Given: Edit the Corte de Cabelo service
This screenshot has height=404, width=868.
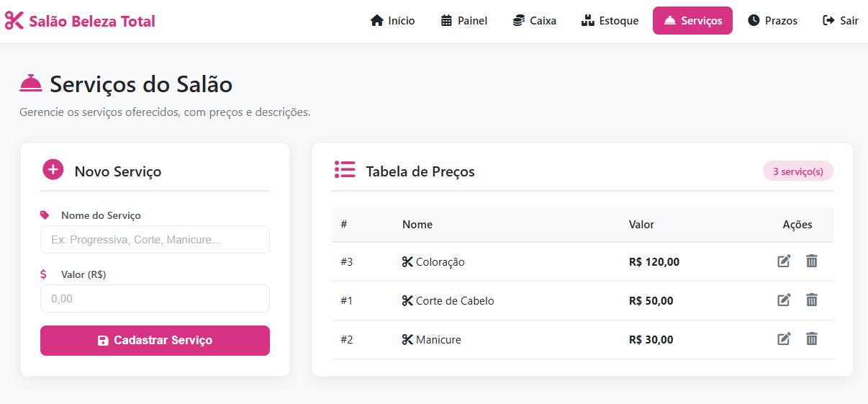Looking at the screenshot, I should pyautogui.click(x=785, y=300).
